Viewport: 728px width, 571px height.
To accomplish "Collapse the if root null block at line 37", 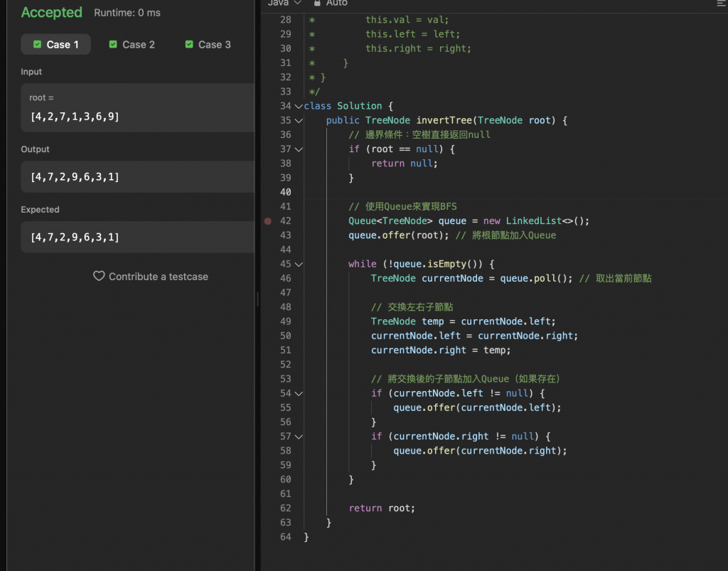I will point(299,149).
